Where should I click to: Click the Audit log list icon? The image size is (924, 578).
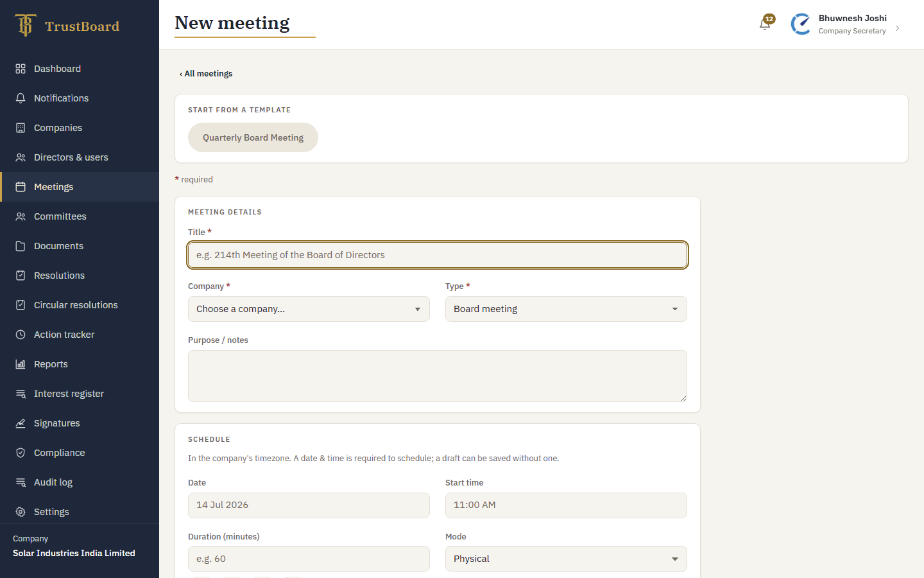(21, 482)
